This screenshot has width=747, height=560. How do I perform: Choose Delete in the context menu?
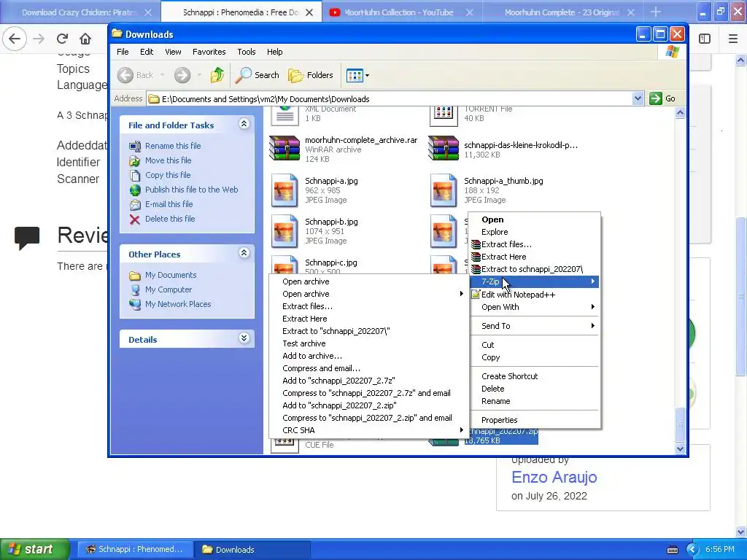535,389
